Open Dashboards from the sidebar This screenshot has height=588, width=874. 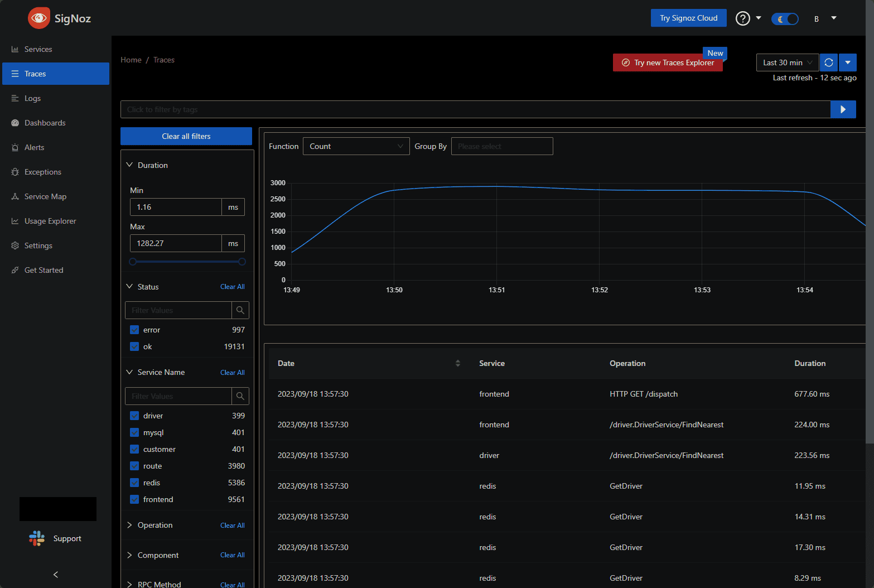point(45,123)
